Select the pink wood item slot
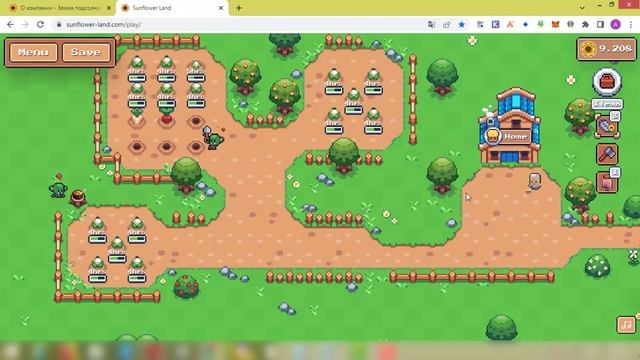This screenshot has height=360, width=640. click(x=607, y=182)
